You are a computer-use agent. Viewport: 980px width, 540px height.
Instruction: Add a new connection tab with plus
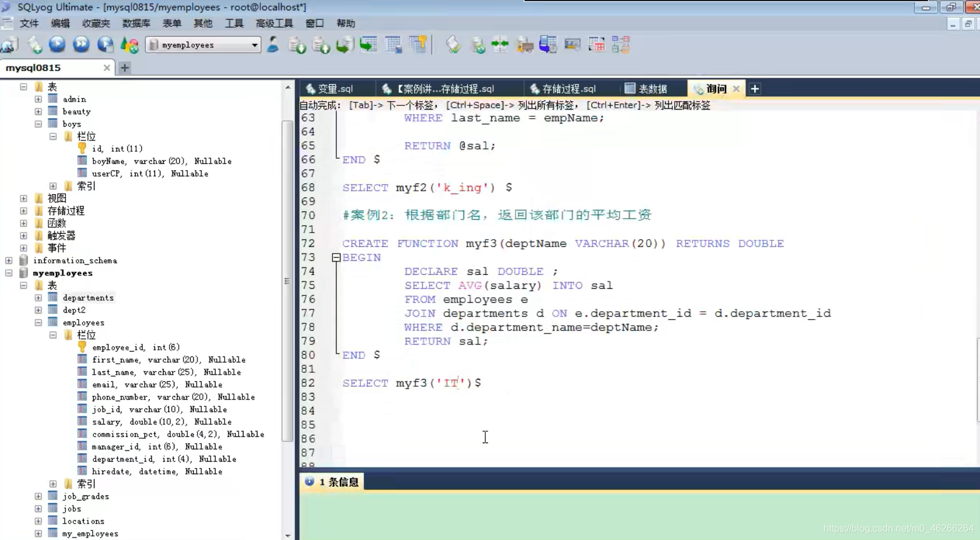[x=125, y=68]
